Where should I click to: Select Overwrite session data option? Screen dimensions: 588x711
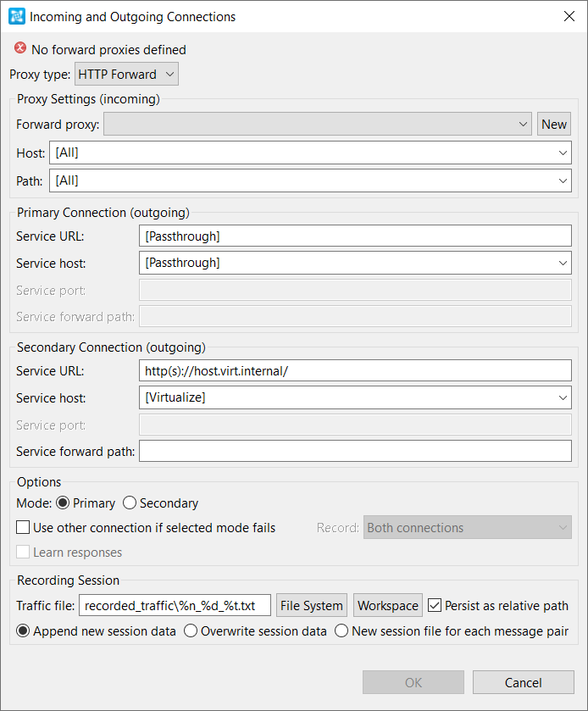click(191, 630)
